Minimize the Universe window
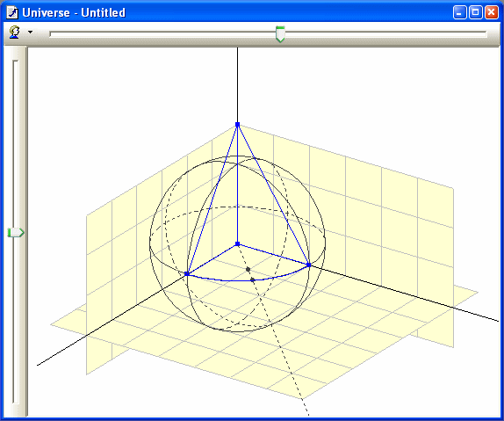The width and height of the screenshot is (504, 421). (x=459, y=13)
